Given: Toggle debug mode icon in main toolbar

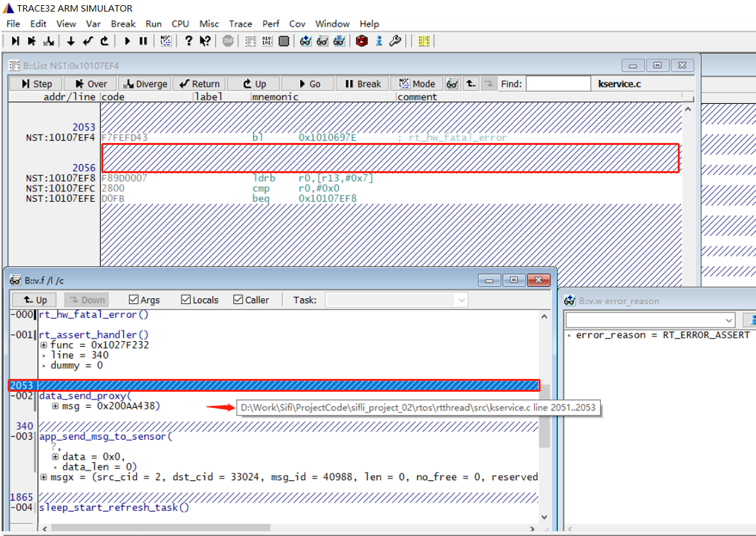Looking at the screenshot, I should (x=166, y=41).
